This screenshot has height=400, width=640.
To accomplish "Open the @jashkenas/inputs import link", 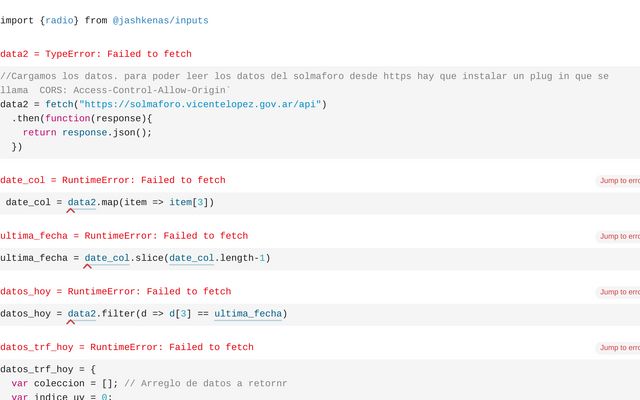I will click(153, 20).
